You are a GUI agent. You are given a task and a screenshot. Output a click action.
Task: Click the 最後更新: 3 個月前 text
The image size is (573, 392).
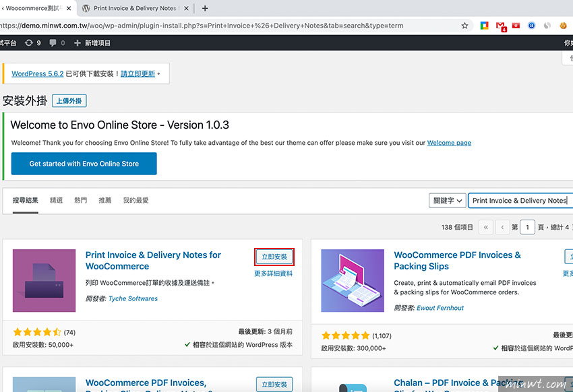(266, 332)
